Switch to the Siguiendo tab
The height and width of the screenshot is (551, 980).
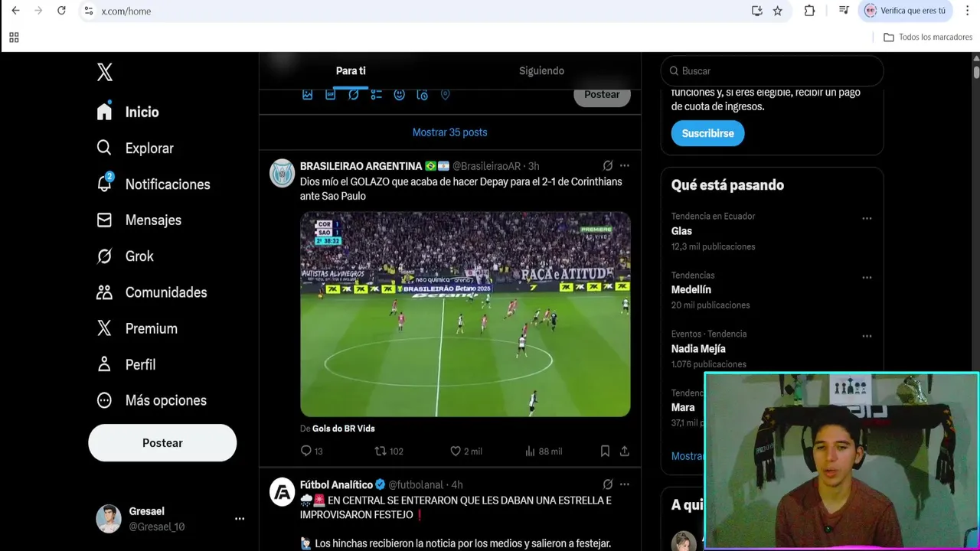pos(541,70)
